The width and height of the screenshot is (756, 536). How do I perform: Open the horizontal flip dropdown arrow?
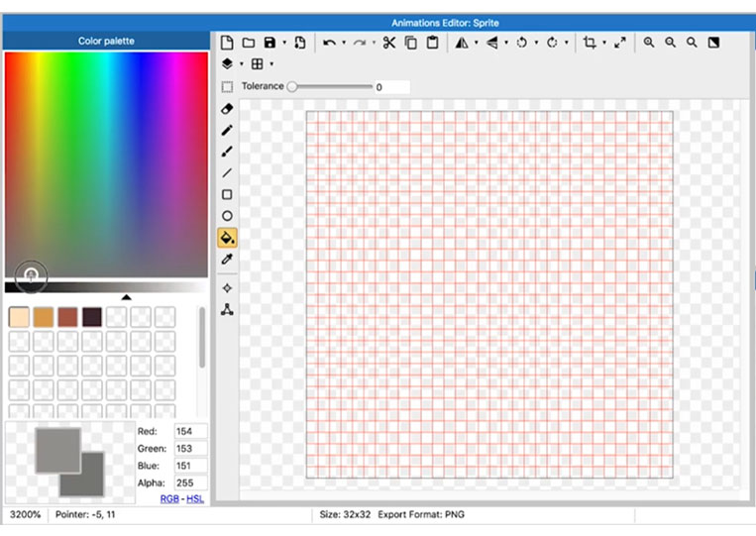coord(477,43)
